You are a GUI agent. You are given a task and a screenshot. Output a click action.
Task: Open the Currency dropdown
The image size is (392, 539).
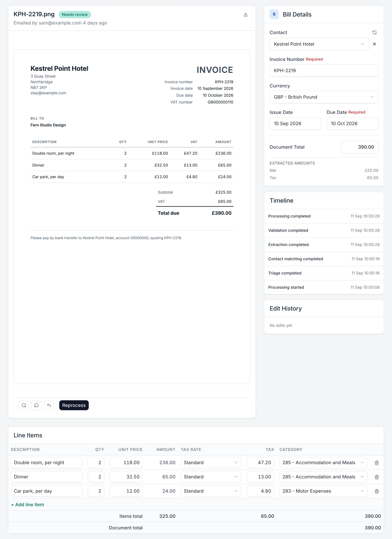tap(324, 97)
